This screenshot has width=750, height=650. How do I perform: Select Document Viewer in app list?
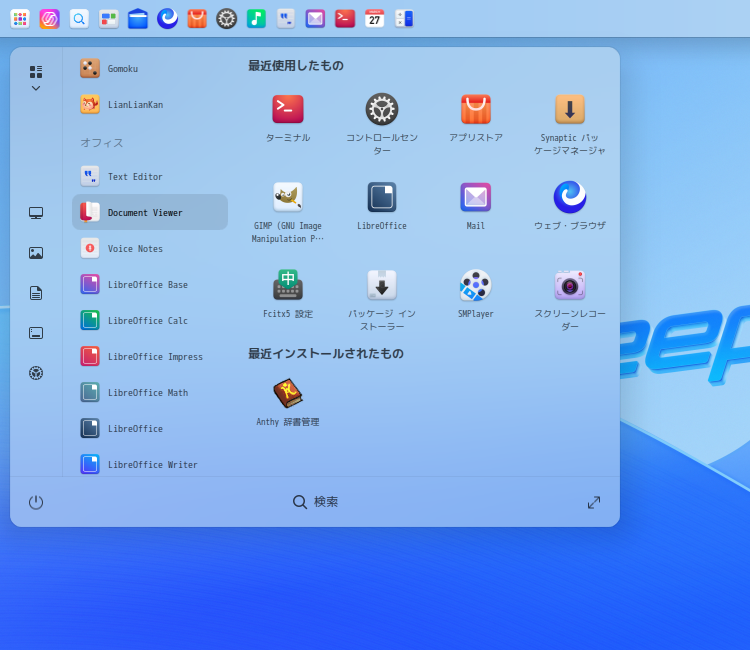coord(150,212)
